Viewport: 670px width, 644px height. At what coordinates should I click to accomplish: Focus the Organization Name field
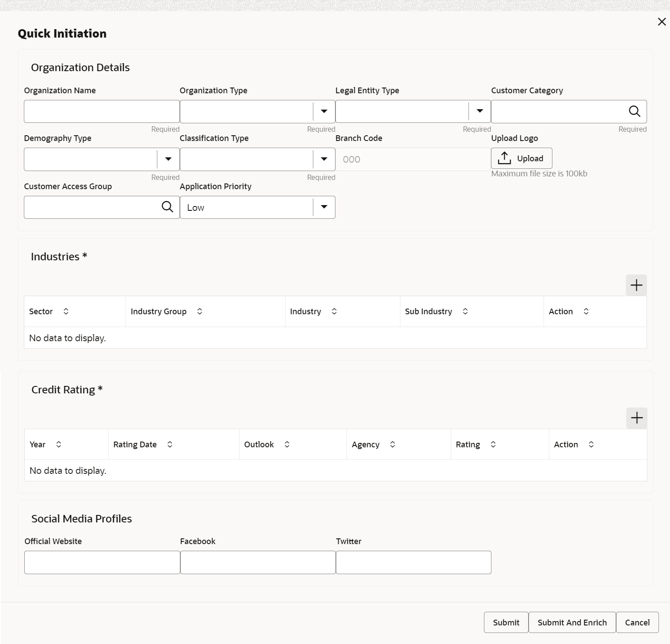click(x=102, y=111)
